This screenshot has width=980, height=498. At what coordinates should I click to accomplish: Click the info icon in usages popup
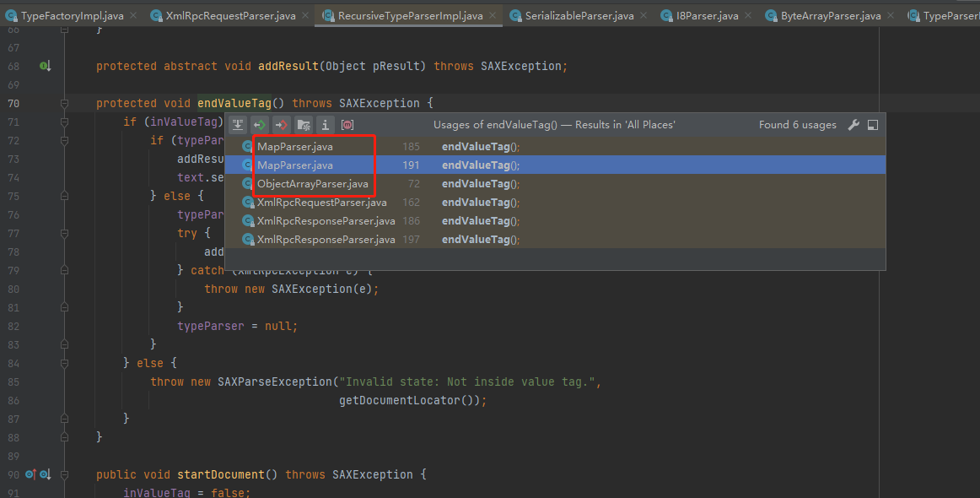tap(326, 125)
